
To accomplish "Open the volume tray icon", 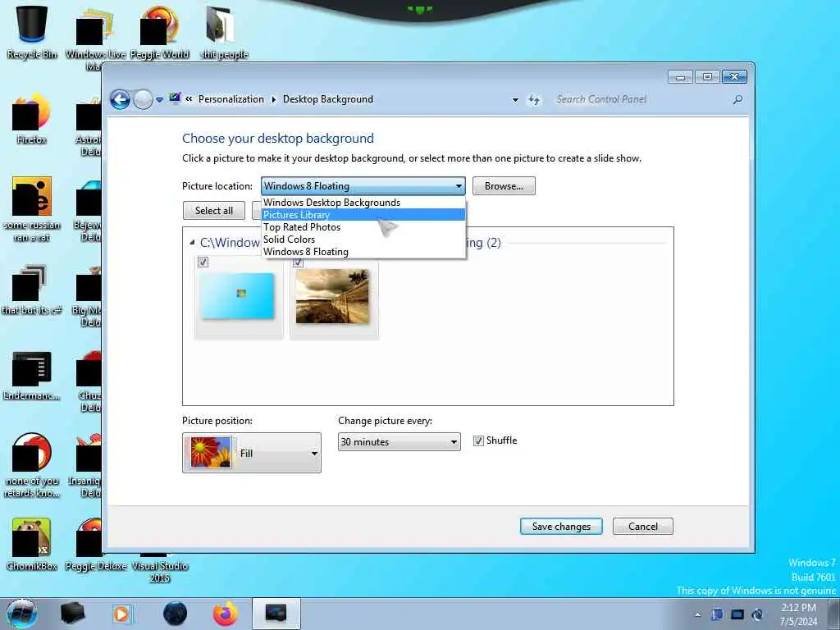I will pyautogui.click(x=757, y=614).
